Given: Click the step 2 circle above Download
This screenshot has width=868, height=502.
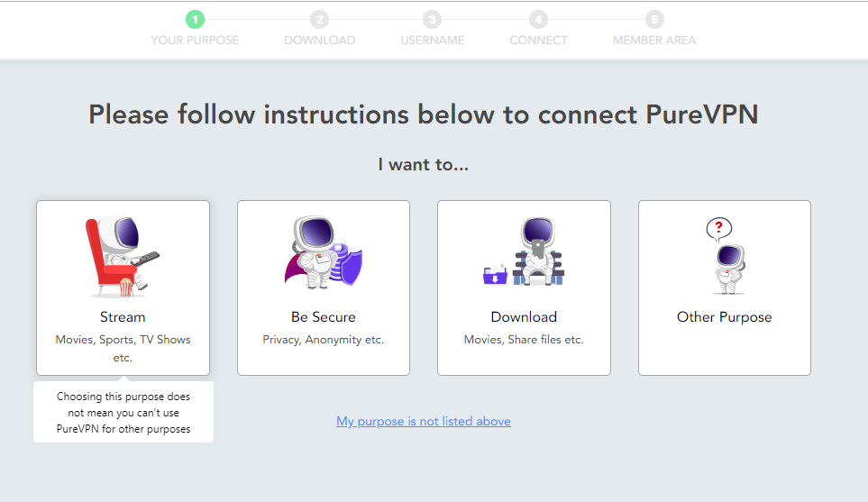Looking at the screenshot, I should pyautogui.click(x=319, y=19).
